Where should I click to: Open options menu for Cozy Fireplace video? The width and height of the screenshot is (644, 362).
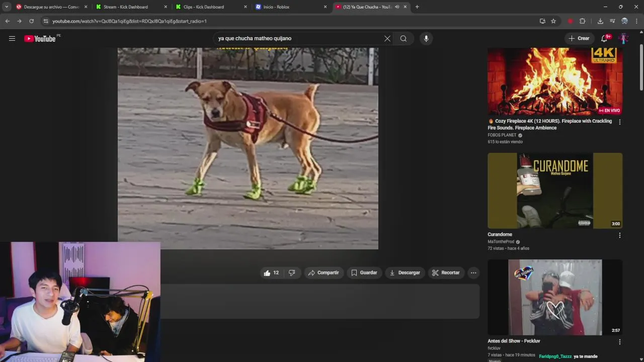pos(620,122)
